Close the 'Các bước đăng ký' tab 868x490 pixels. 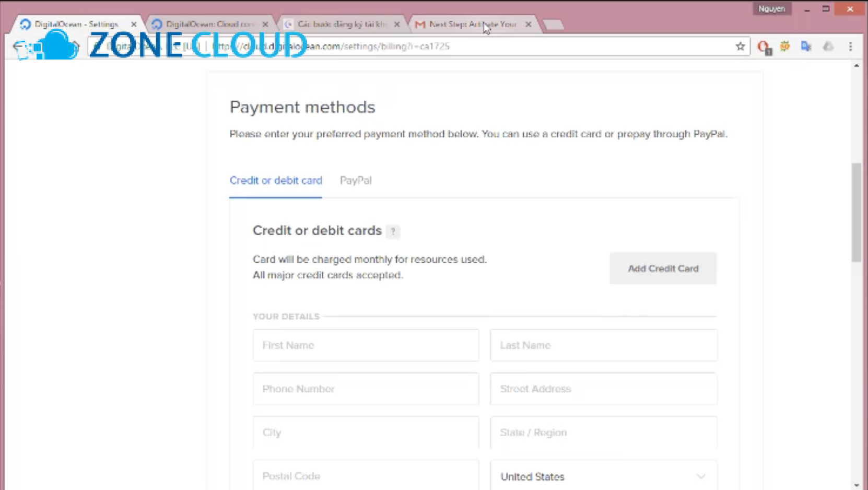(397, 24)
